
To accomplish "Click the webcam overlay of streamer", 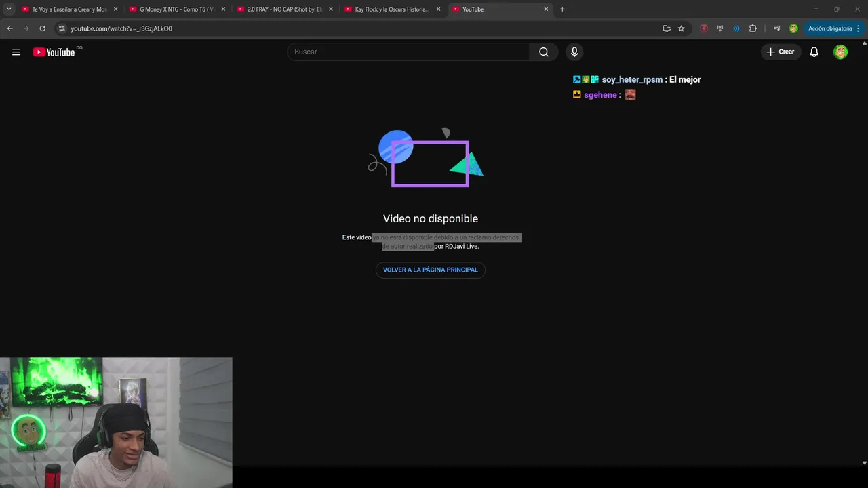I will [x=116, y=422].
